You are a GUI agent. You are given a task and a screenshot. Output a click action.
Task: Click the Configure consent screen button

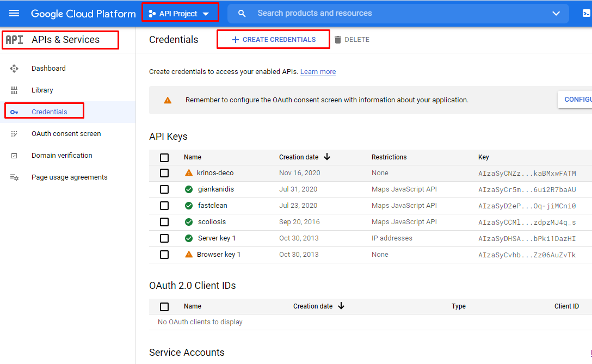575,100
